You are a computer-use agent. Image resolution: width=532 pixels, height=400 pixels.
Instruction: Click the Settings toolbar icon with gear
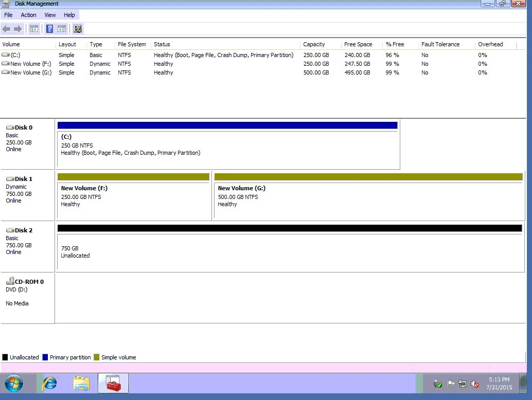tap(78, 29)
